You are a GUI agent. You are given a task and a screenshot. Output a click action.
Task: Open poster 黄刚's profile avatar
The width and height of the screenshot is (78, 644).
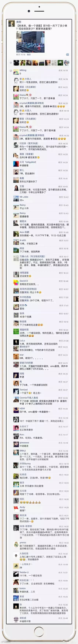click(11, 24)
